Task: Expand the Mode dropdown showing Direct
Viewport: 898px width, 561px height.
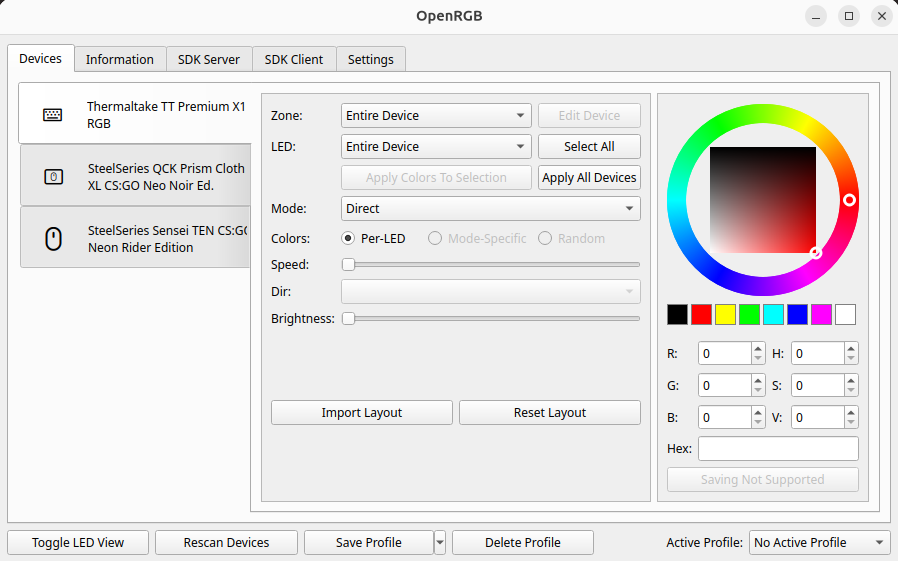Action: click(491, 208)
